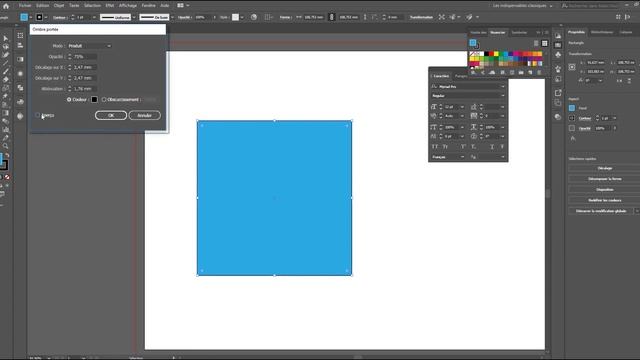Open the Uniforme stroke profile dropdown
Viewport: 640px width, 360px height.
coord(134,18)
